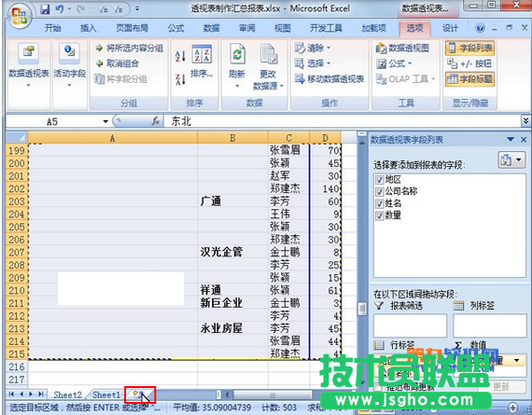
Task: Sort ascending with the A-Z icon
Action: [180, 56]
